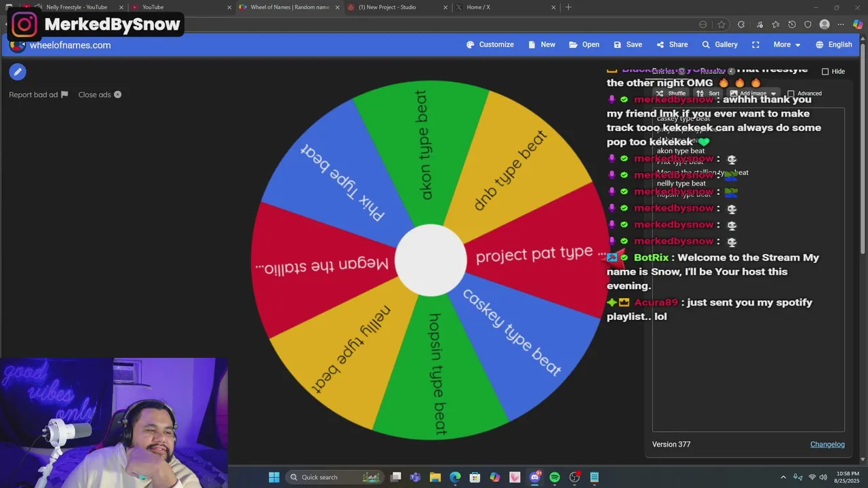The width and height of the screenshot is (868, 488).
Task: Click the taskbar Quick search box
Action: tap(334, 477)
